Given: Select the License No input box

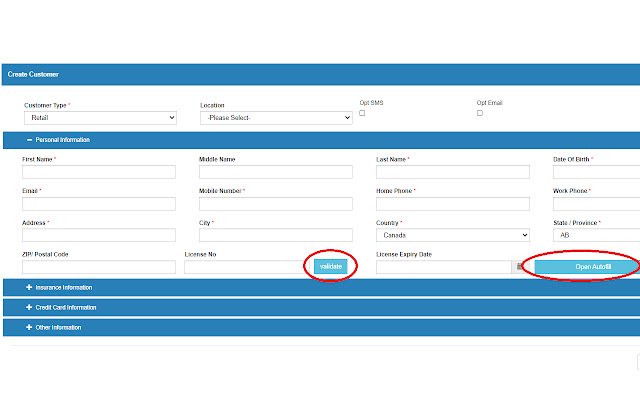Looking at the screenshot, I should tap(249, 267).
